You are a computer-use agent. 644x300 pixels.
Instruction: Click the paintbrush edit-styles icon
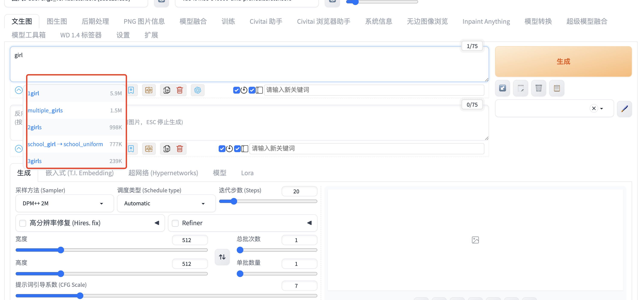click(x=624, y=109)
